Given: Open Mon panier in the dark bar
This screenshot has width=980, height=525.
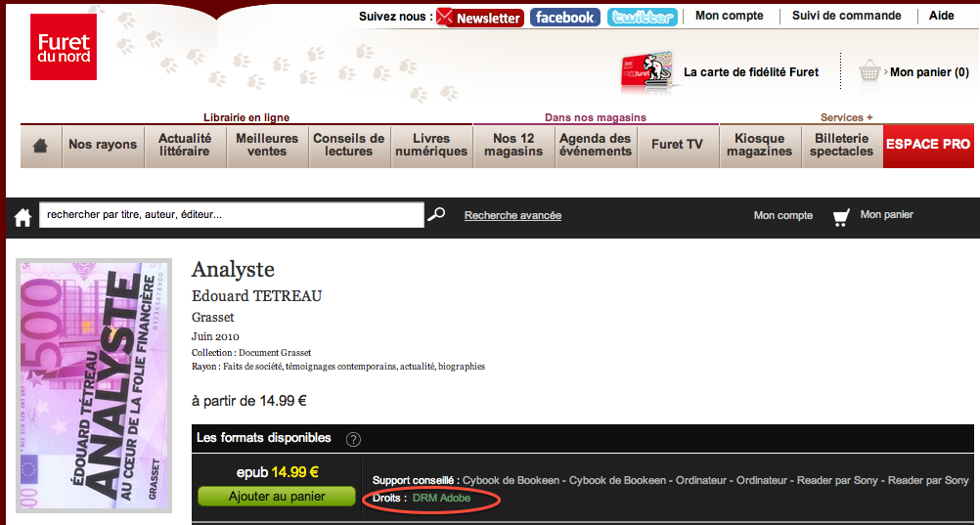Looking at the screenshot, I should tap(887, 214).
